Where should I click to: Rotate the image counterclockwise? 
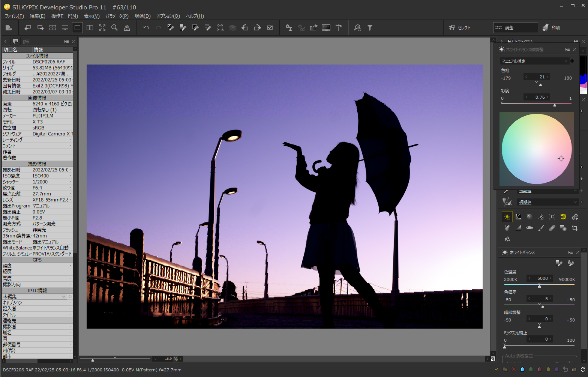click(245, 28)
